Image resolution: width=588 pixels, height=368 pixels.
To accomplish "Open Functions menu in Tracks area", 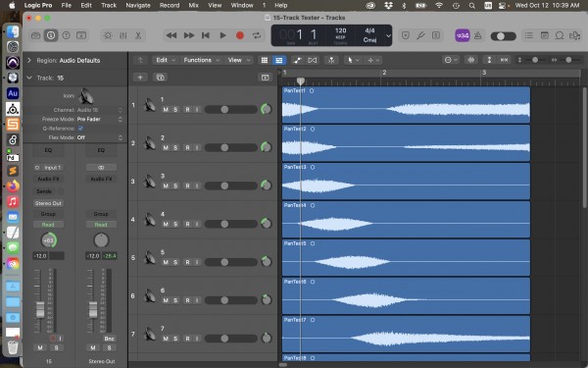I will point(201,60).
